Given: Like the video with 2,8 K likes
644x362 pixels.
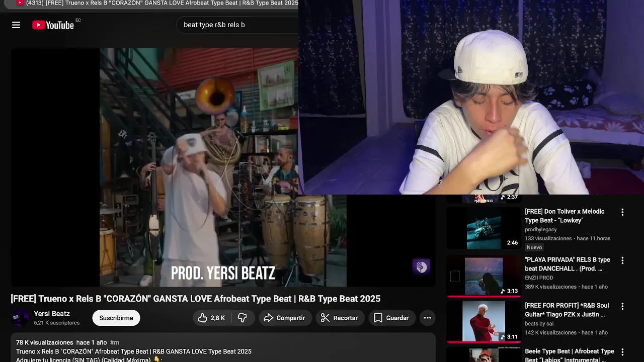Looking at the screenshot, I should (212, 318).
